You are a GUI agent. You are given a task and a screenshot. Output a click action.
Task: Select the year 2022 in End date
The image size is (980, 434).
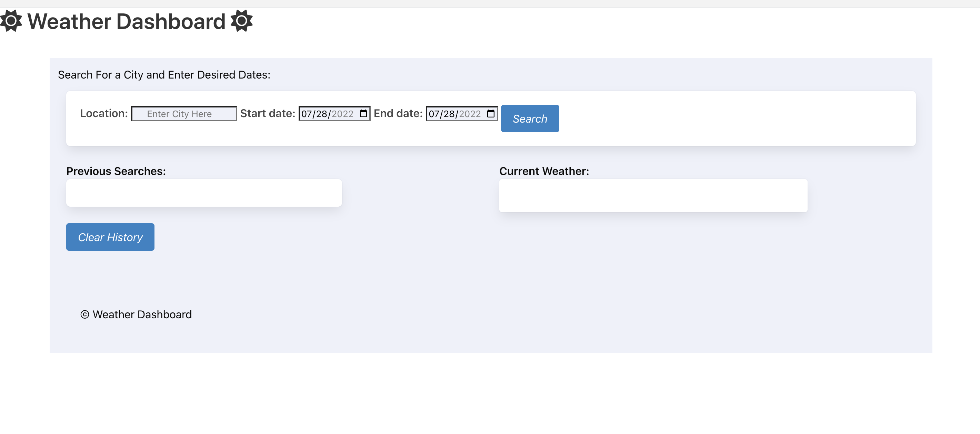click(470, 114)
